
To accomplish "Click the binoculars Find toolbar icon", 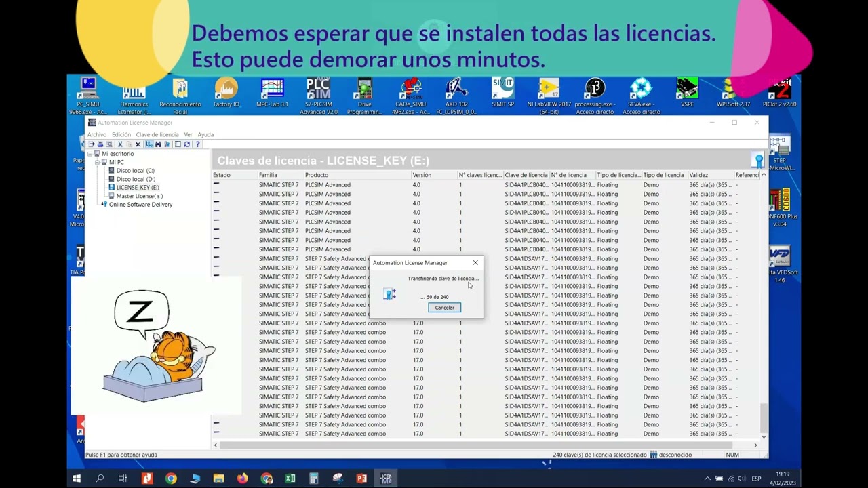I will coord(158,144).
